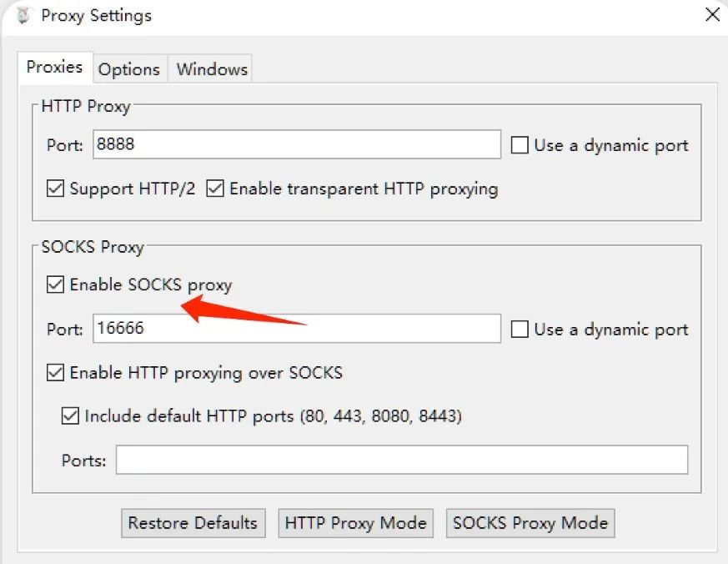
Task: Open the Options tab
Action: 129,69
